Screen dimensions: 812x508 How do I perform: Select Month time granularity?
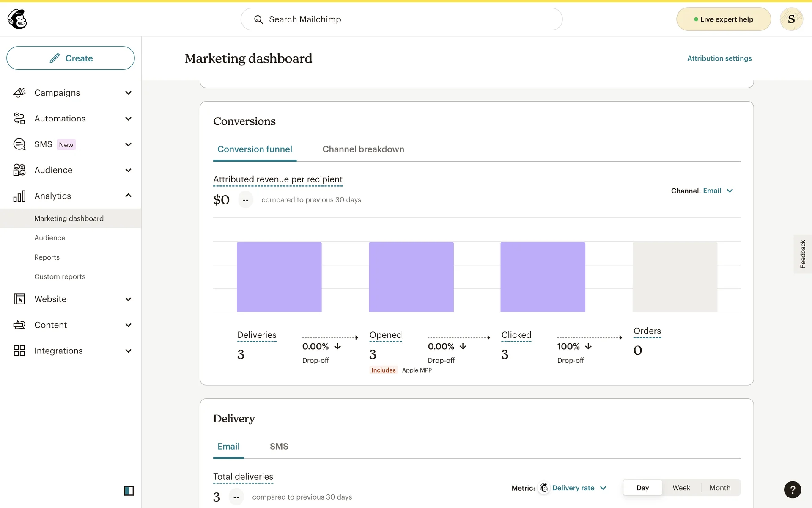coord(719,488)
